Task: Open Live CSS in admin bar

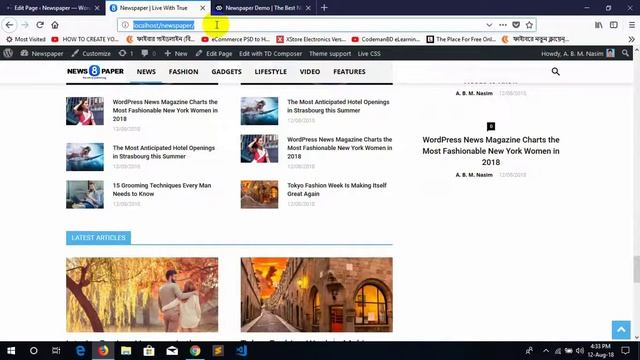Action: click(x=369, y=53)
